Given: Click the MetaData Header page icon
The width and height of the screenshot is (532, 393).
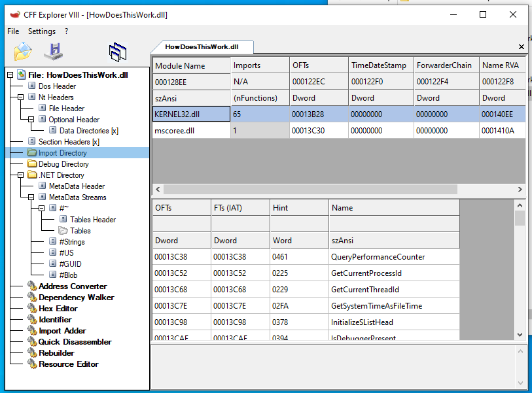Looking at the screenshot, I should (43, 186).
